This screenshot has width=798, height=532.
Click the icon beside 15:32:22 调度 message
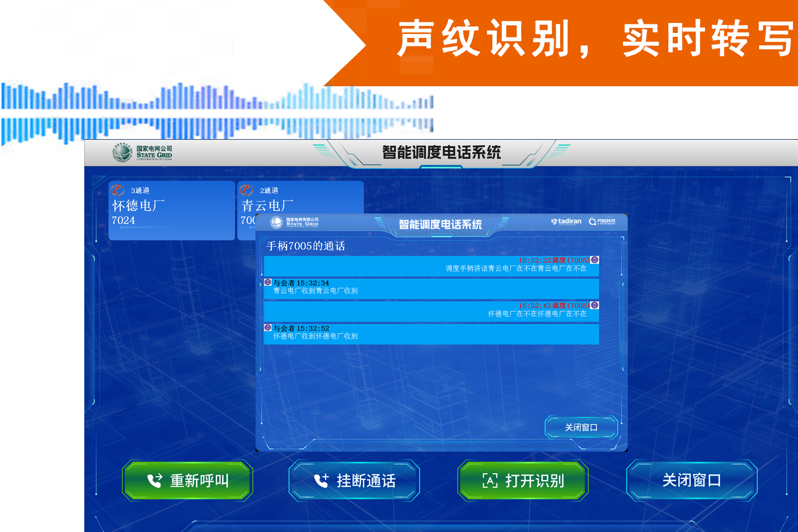595,260
